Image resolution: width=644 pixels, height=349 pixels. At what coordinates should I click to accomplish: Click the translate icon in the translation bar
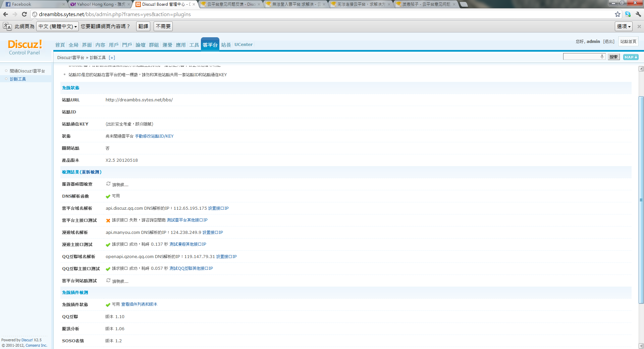click(x=7, y=26)
